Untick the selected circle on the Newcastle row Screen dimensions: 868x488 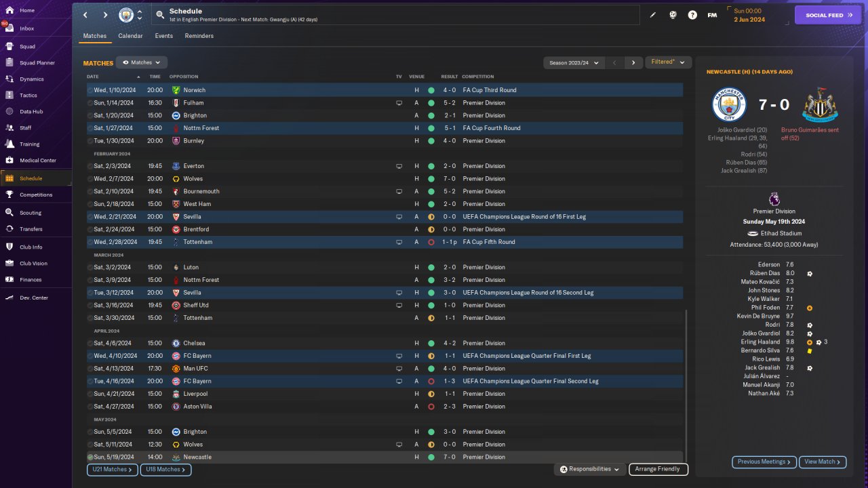point(90,457)
